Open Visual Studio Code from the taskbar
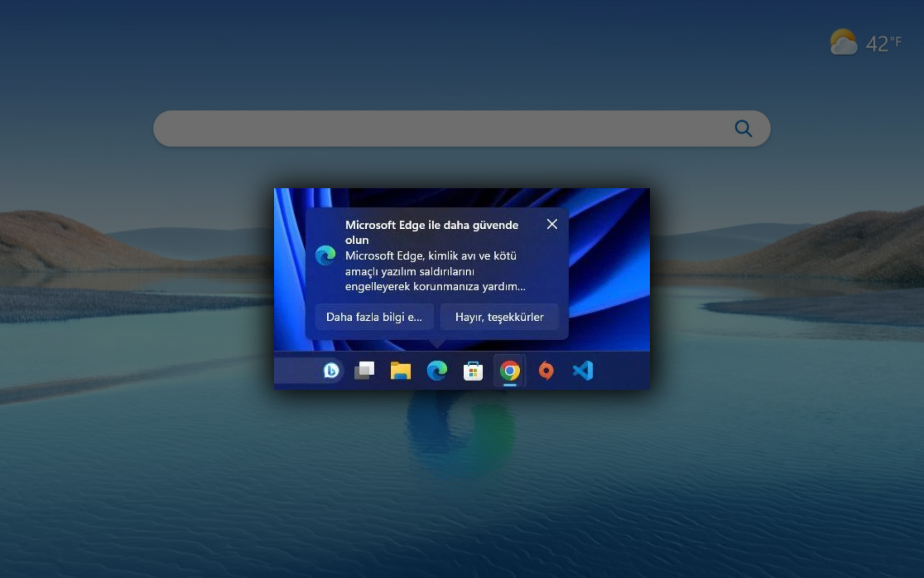Image resolution: width=924 pixels, height=578 pixels. [583, 371]
